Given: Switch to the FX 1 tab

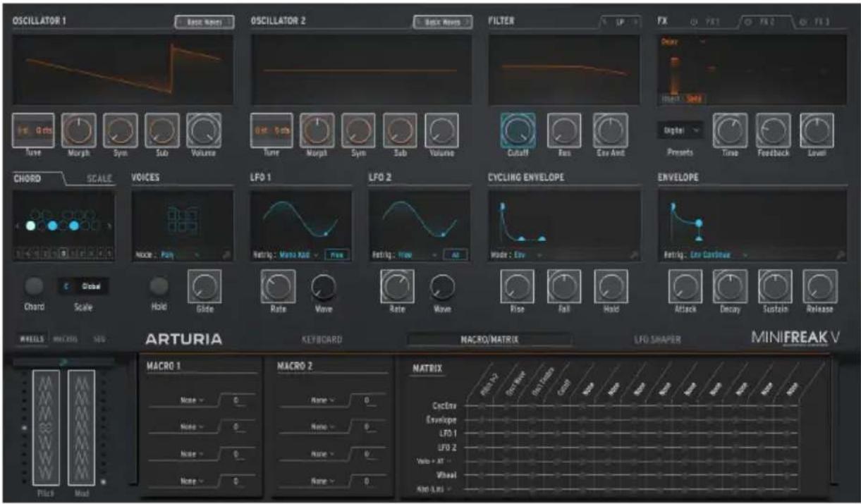Looking at the screenshot, I should tap(712, 23).
